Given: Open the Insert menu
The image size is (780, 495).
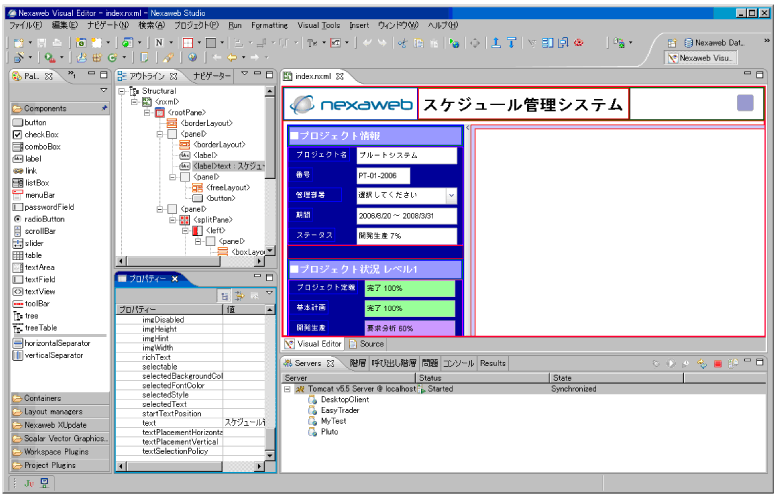Looking at the screenshot, I should click(x=359, y=25).
